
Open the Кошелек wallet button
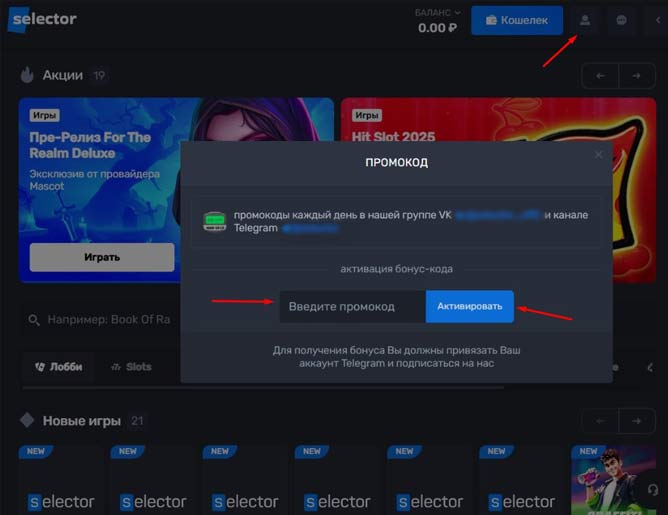pyautogui.click(x=516, y=20)
